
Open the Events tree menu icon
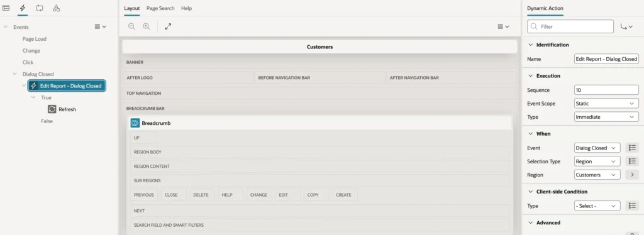(x=101, y=26)
